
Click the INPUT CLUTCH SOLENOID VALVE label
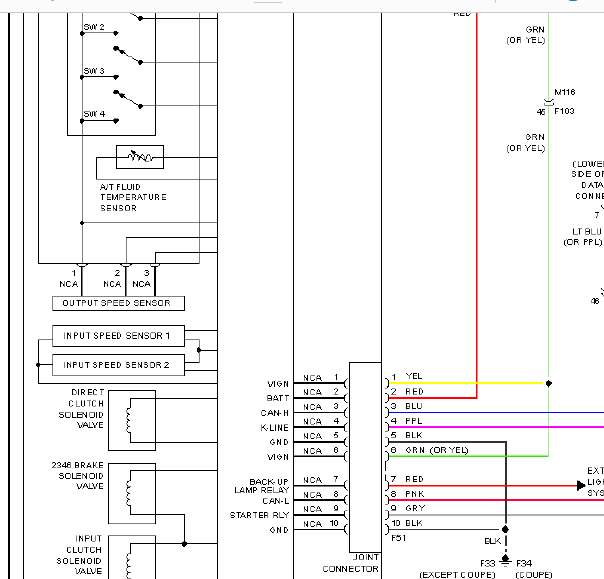(x=79, y=555)
